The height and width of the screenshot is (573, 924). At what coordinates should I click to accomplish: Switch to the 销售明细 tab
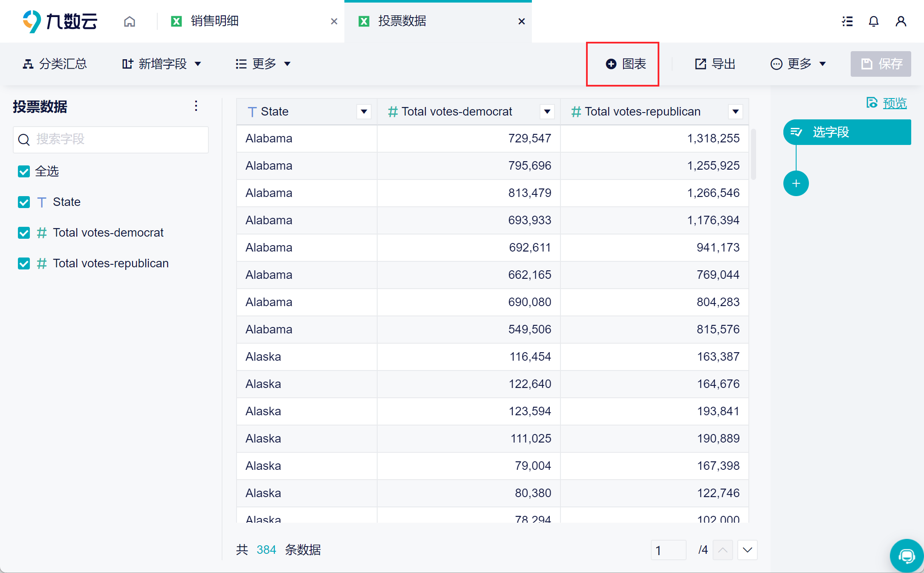214,21
